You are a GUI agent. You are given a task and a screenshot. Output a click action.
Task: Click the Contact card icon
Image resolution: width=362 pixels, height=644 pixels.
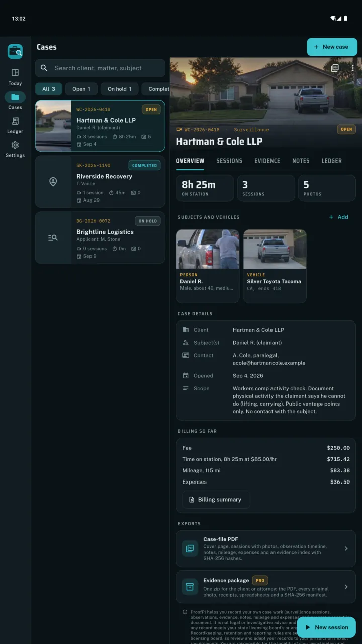[186, 355]
